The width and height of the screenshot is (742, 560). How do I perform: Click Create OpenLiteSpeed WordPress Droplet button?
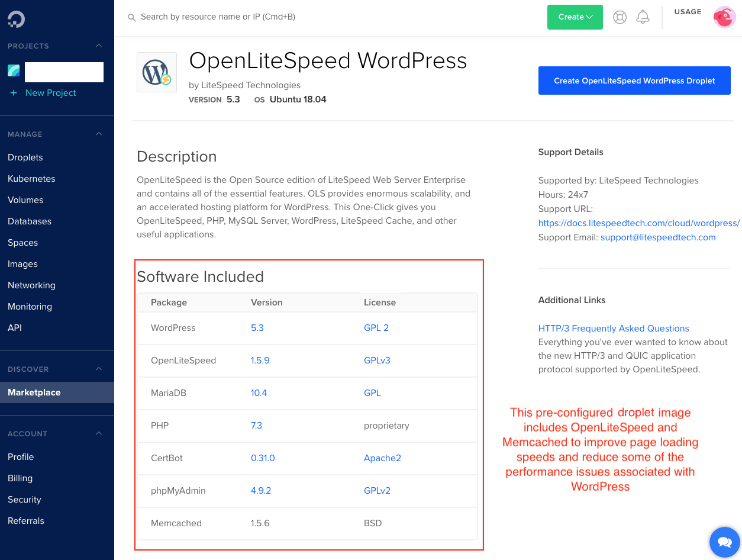(x=634, y=81)
